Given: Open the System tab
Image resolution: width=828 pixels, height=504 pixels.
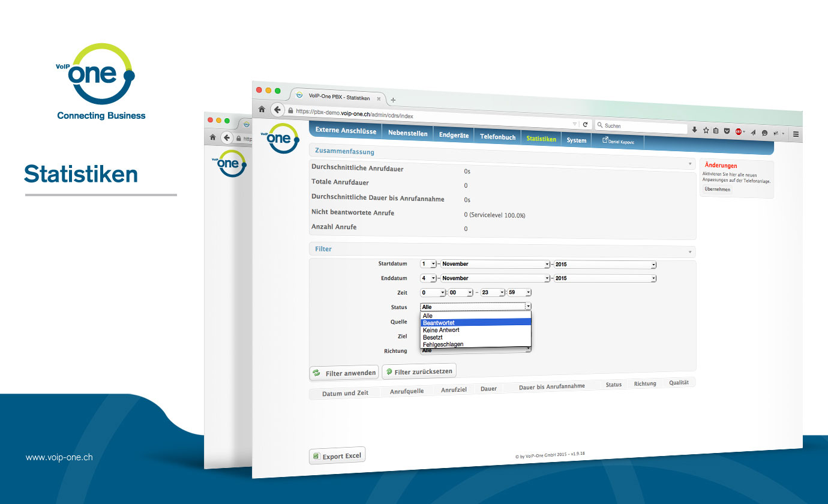Looking at the screenshot, I should point(577,140).
